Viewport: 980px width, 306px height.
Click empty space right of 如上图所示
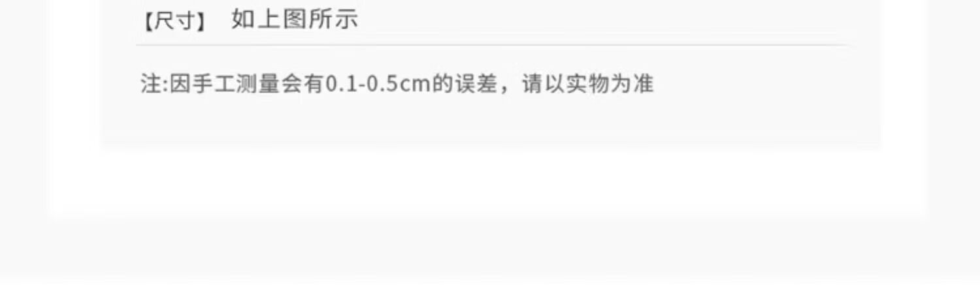pyautogui.click(x=588, y=20)
